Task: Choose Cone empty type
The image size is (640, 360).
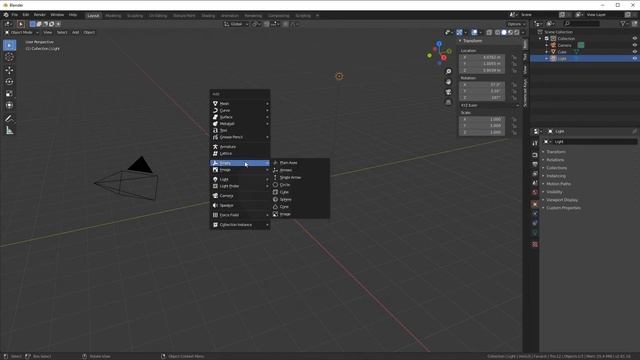Action: 300,207
